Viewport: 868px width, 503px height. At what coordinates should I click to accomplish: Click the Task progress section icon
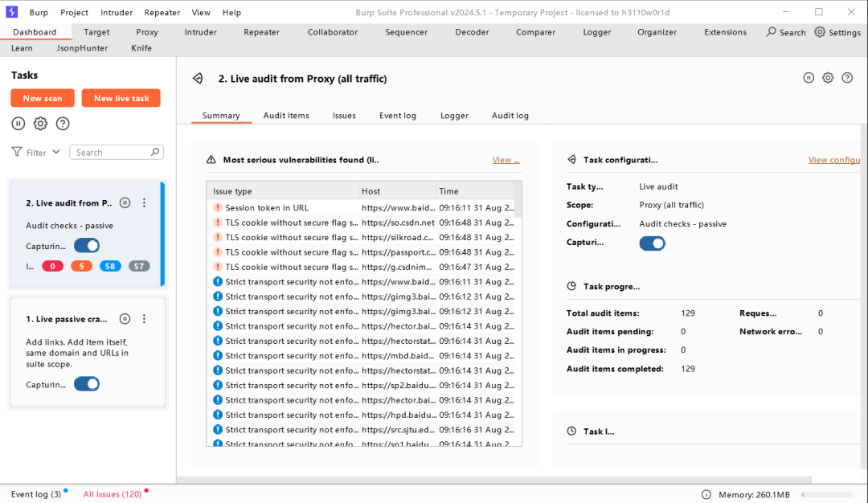click(x=571, y=286)
